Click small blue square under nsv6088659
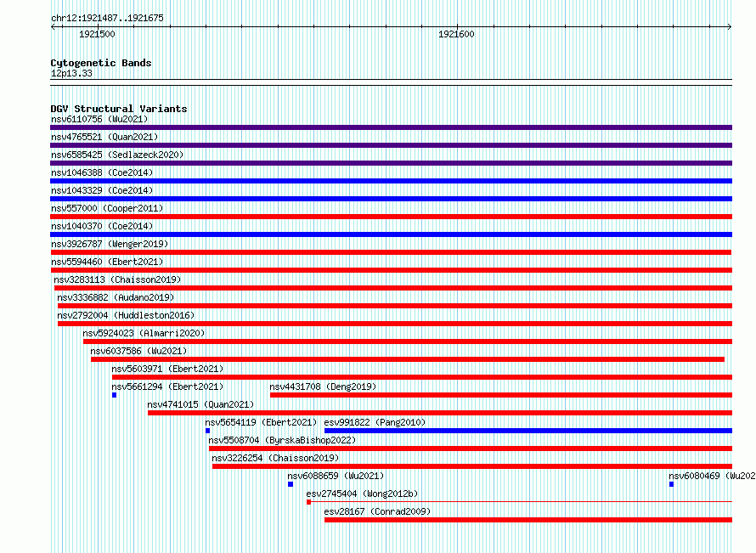This screenshot has width=756, height=553. (x=291, y=484)
